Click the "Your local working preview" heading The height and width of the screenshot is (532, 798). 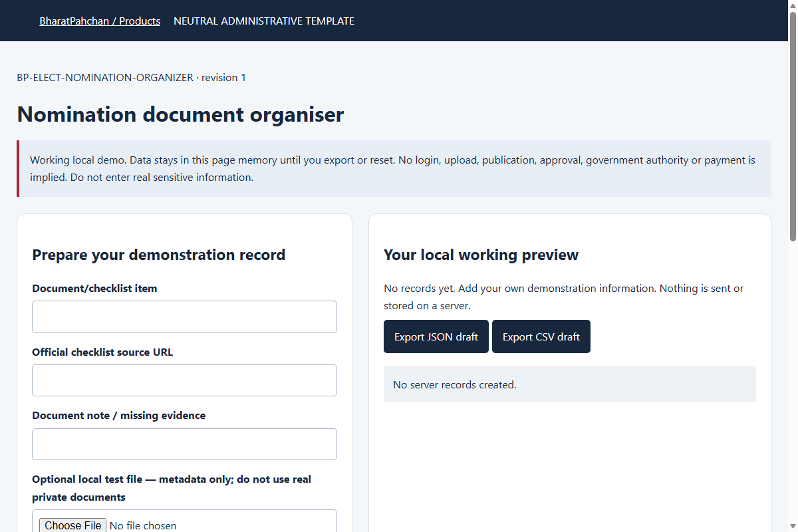(x=481, y=255)
